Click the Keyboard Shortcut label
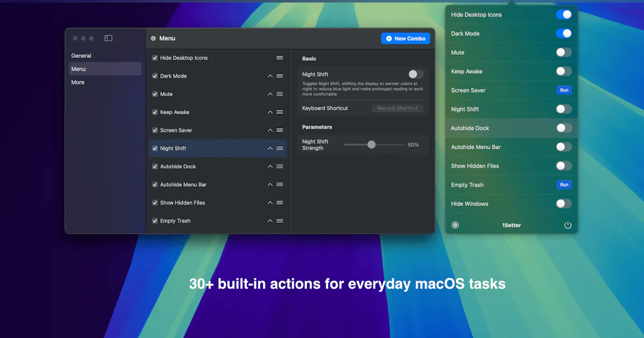Screen dimensions: 644x338 click(325, 108)
